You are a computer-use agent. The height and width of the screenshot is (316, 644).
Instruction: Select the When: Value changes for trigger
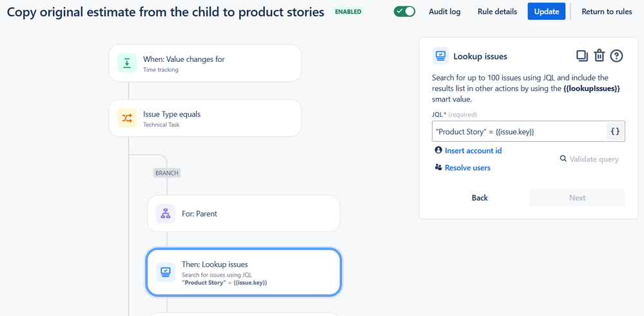(x=205, y=63)
